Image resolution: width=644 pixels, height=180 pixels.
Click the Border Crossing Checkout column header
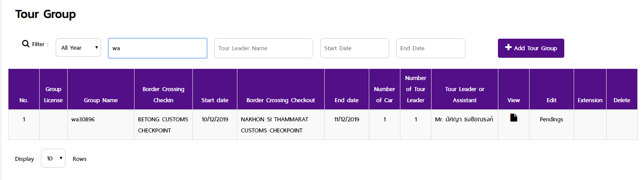[x=281, y=100]
